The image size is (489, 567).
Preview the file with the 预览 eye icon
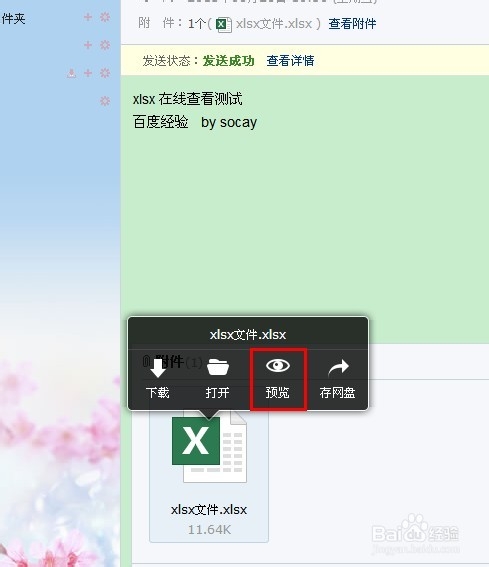(278, 366)
